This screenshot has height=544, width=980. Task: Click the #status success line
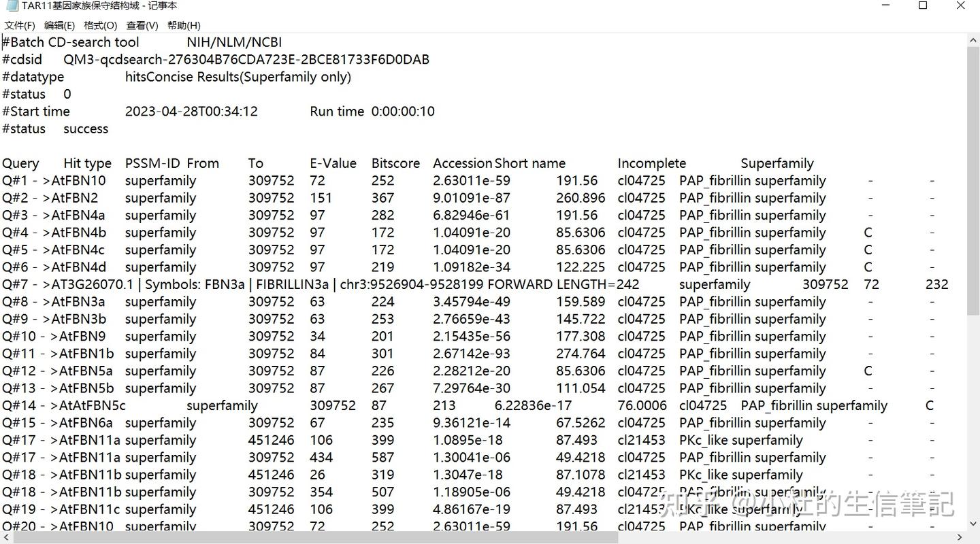(x=55, y=129)
